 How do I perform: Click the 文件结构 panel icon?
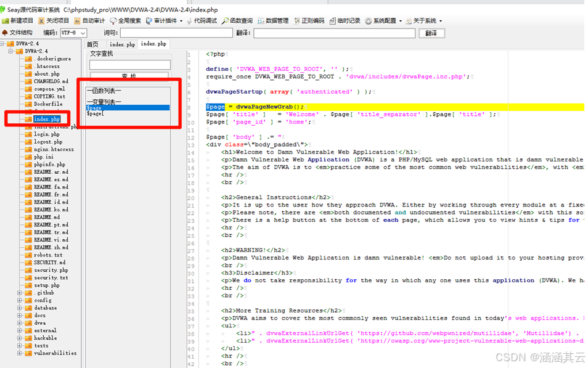pos(5,33)
